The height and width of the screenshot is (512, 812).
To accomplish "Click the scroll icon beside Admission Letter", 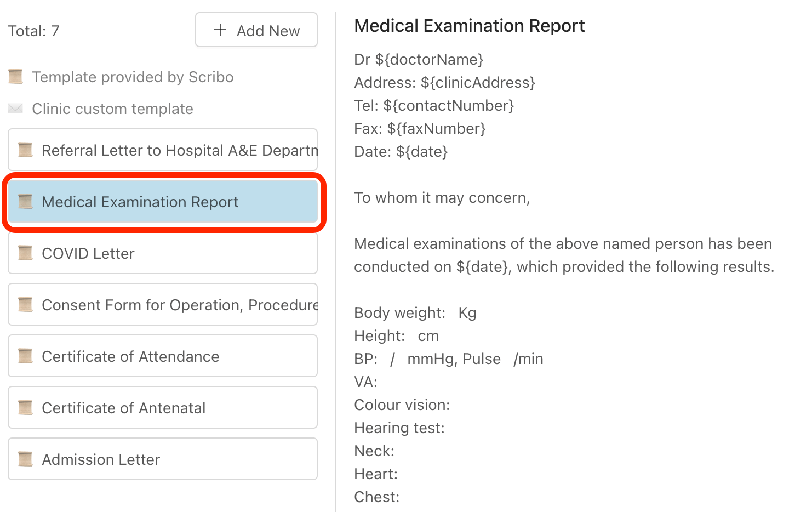I will tap(25, 459).
